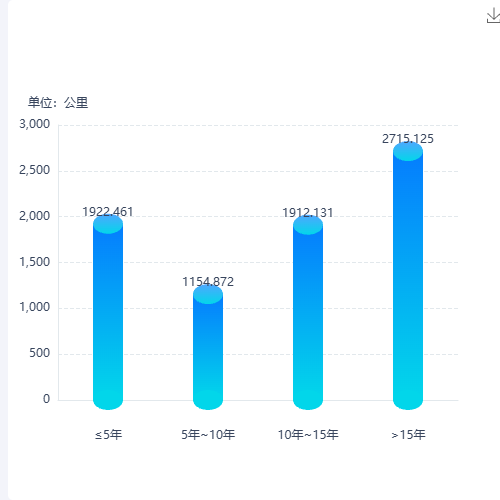This screenshot has height=500, width=500.
Task: Click the 1912.131 value label
Action: 308,213
